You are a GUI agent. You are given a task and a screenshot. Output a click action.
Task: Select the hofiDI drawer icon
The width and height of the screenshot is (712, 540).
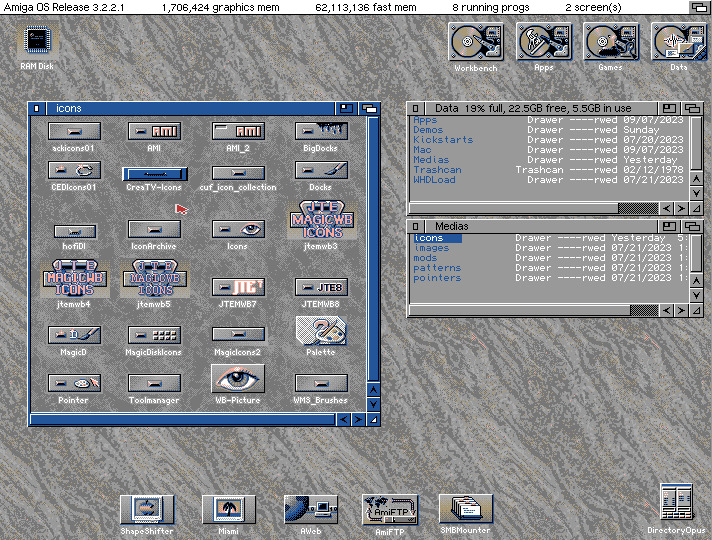coord(74,232)
